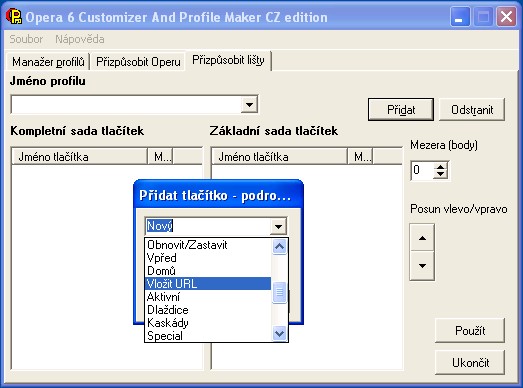Expand the Jméno profilu dropdown arrow
The width and height of the screenshot is (523, 388).
point(249,104)
